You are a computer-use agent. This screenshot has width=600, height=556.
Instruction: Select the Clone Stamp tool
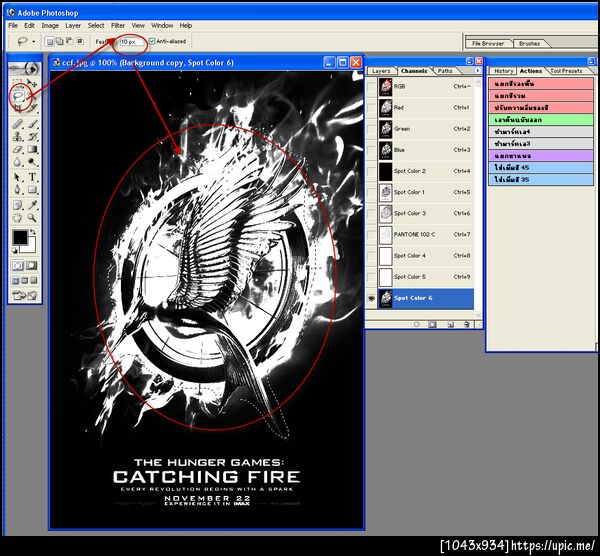[18, 136]
